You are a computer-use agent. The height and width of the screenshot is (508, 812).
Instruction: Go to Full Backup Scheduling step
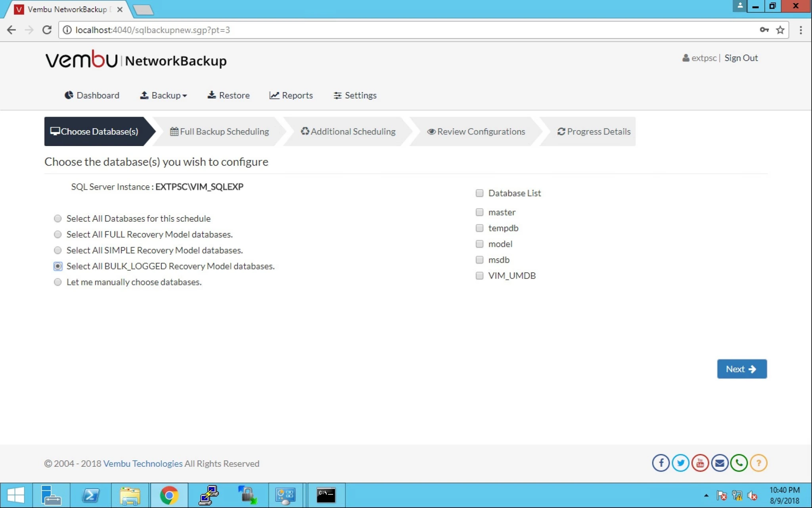point(219,131)
